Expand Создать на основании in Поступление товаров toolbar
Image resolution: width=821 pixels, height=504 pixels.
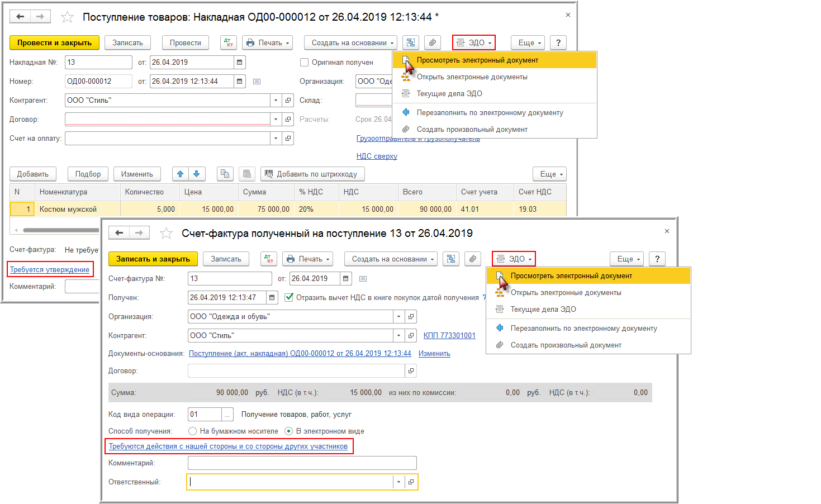[351, 42]
